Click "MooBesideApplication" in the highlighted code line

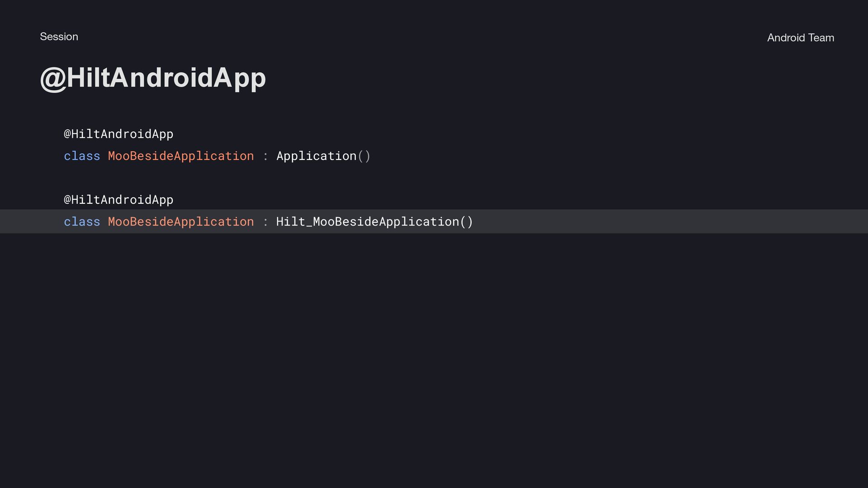tap(181, 222)
